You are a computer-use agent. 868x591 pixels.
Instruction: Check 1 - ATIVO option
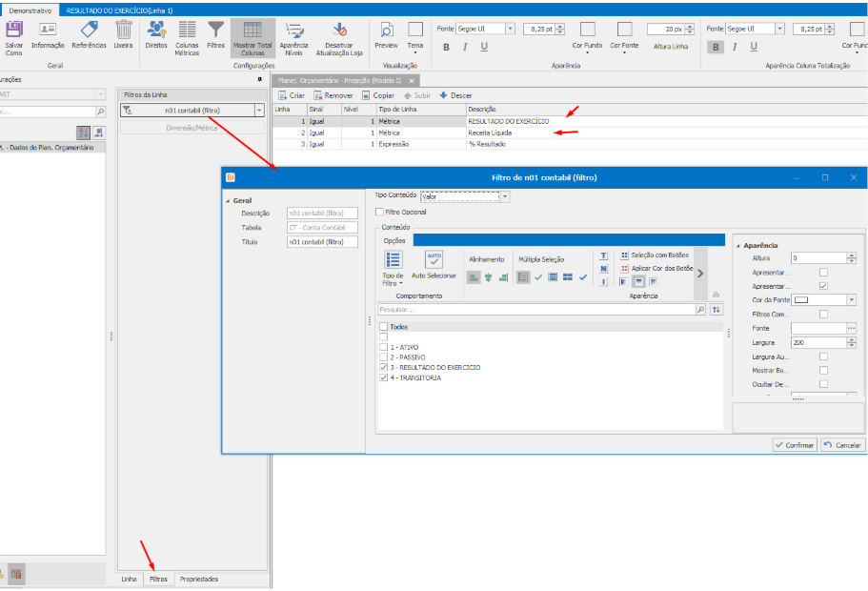point(384,347)
